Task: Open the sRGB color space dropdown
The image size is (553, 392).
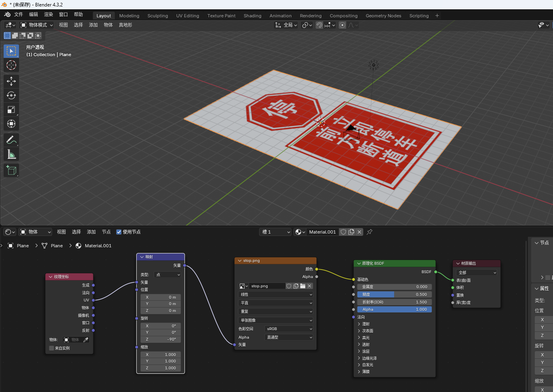Action: [289, 329]
